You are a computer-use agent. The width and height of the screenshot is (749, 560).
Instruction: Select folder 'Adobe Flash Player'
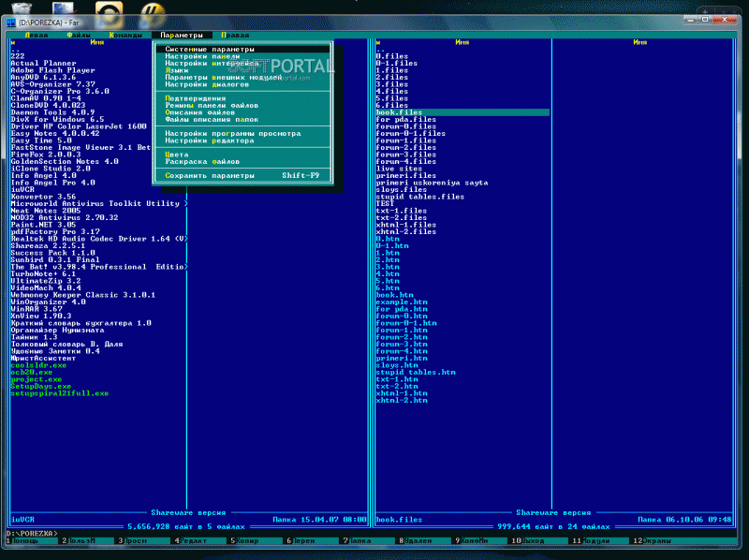pos(52,70)
